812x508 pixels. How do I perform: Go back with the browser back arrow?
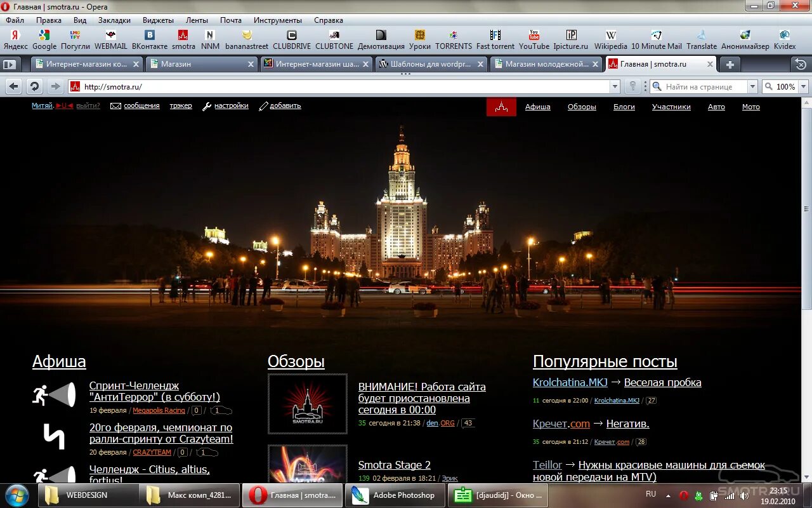(x=14, y=86)
